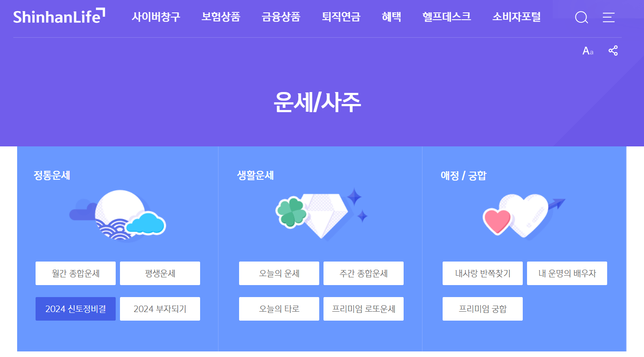Open the search icon
The height and width of the screenshot is (357, 644).
click(581, 17)
